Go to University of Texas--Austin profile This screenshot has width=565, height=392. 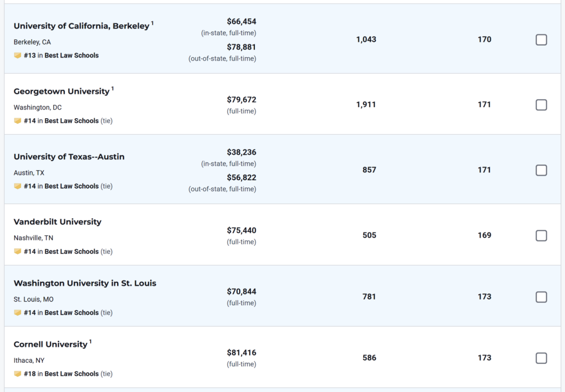[x=69, y=157]
